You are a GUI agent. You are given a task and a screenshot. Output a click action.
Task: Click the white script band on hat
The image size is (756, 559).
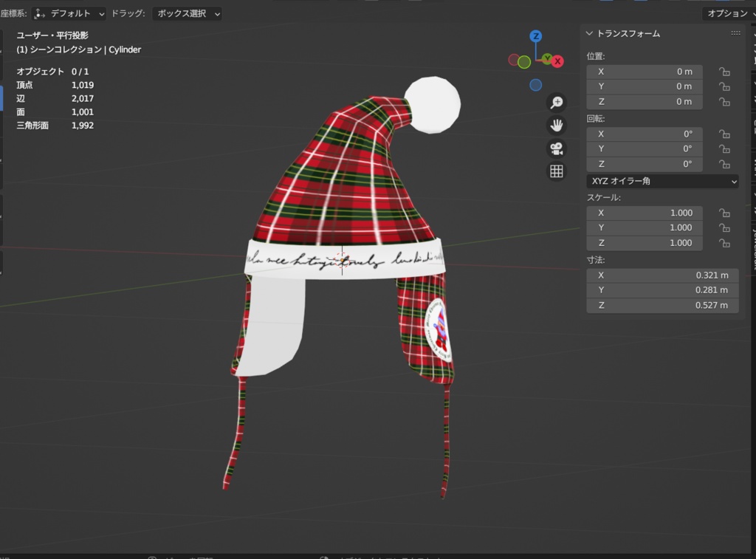(x=344, y=259)
